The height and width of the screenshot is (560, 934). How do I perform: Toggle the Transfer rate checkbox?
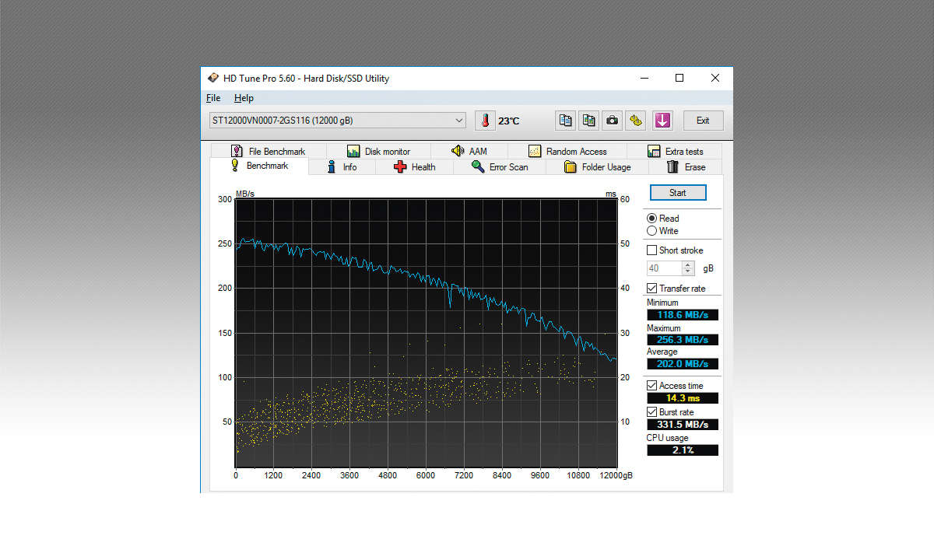(x=652, y=289)
